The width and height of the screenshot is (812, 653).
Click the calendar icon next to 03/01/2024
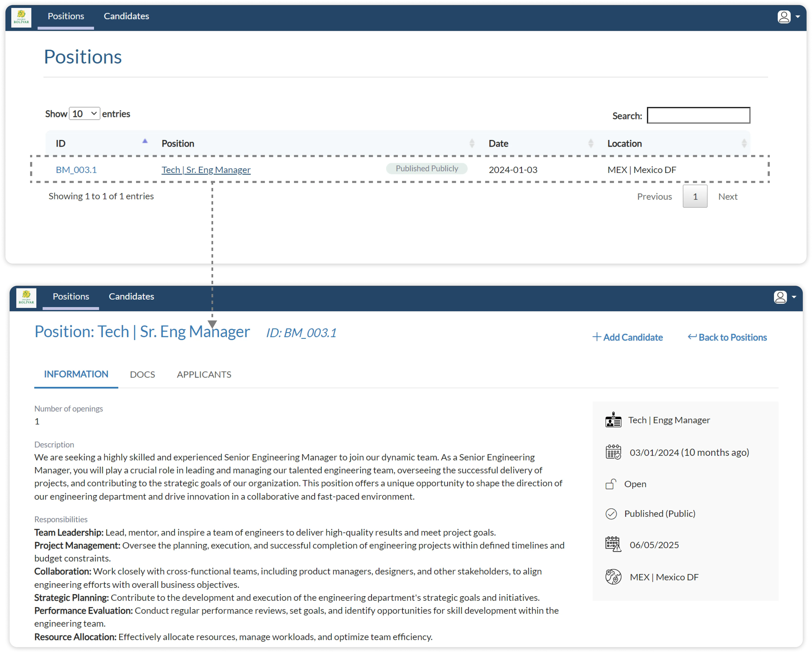point(613,452)
